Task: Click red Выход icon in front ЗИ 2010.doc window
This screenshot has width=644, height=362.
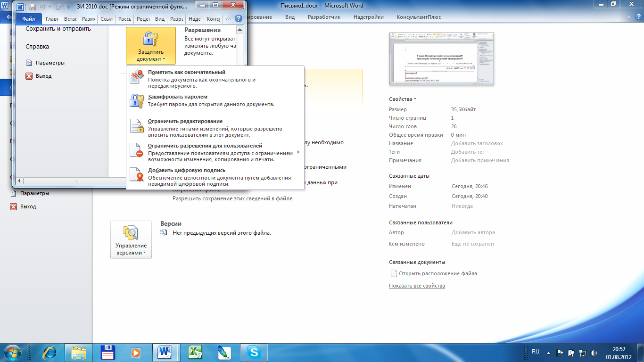Action: [x=29, y=76]
